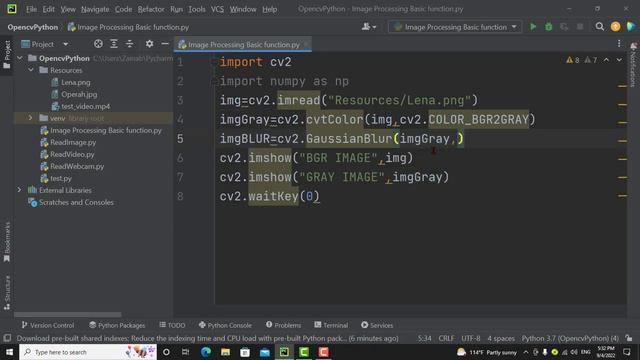
Task: Open the Tools menu
Action: click(x=197, y=9)
